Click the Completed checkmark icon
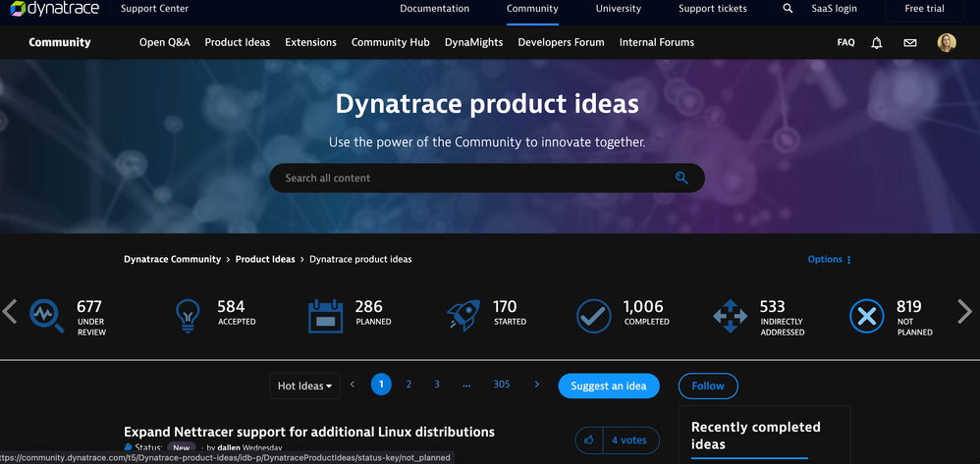 (x=593, y=316)
